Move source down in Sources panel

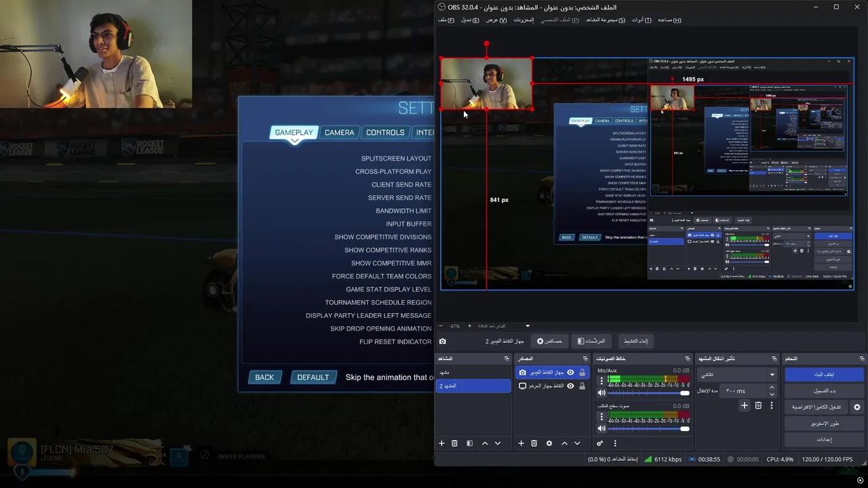pos(577,443)
